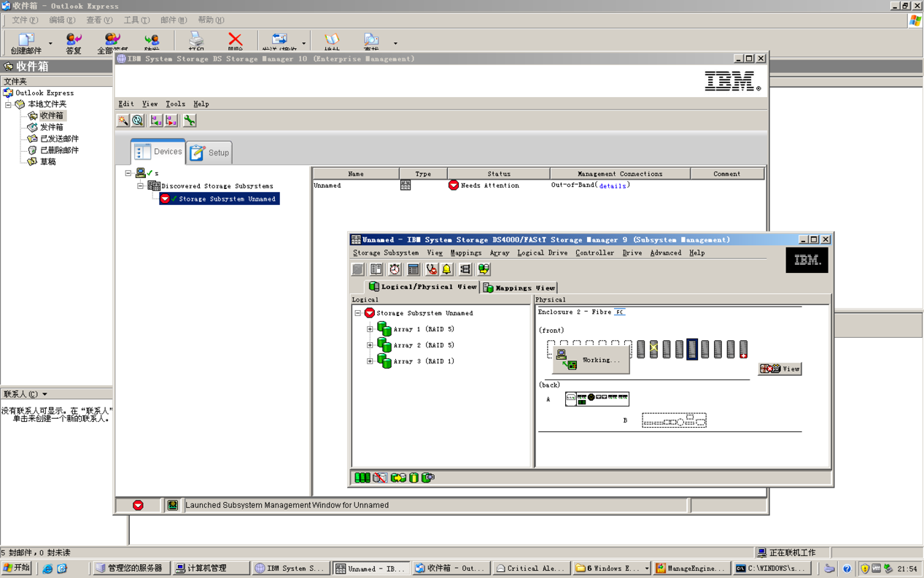Image resolution: width=924 pixels, height=578 pixels.
Task: Click the green wrench icon in Enterprise toolbar
Action: pos(190,120)
